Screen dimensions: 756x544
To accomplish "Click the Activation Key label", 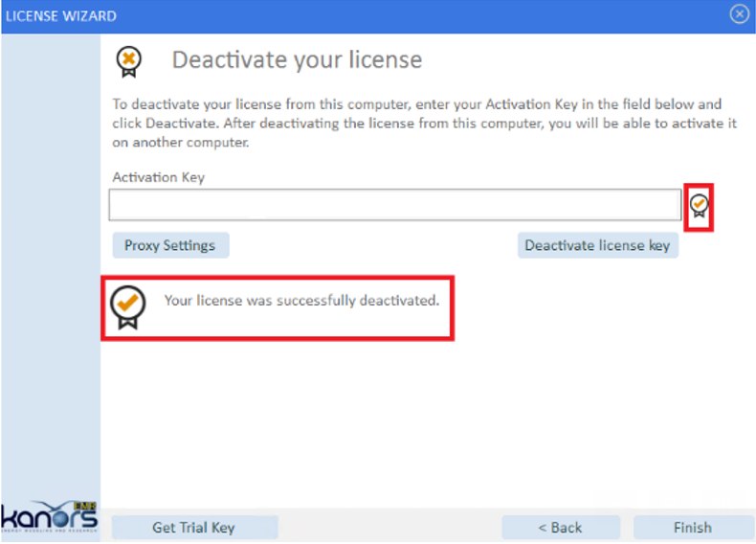I will (159, 177).
